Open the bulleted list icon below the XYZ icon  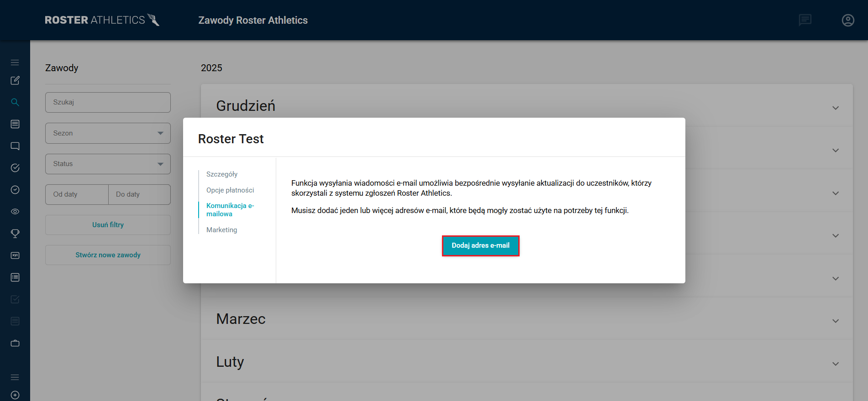[x=15, y=277]
